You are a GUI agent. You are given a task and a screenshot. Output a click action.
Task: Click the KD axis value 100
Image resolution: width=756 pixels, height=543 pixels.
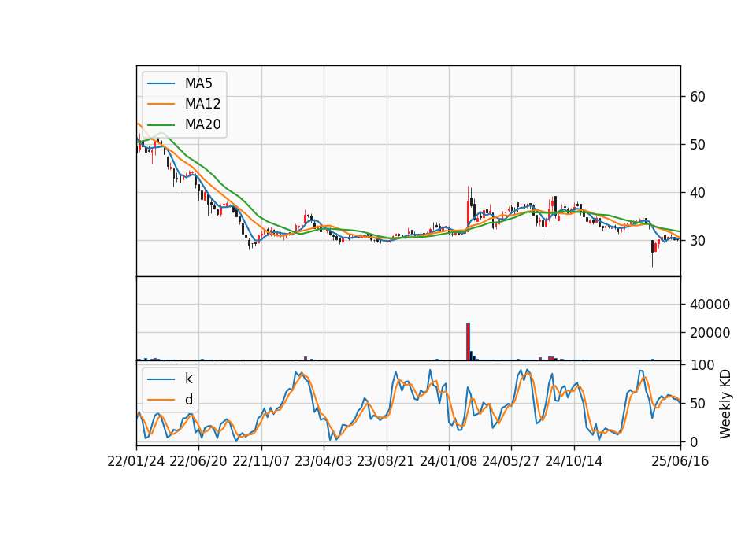coord(702,365)
